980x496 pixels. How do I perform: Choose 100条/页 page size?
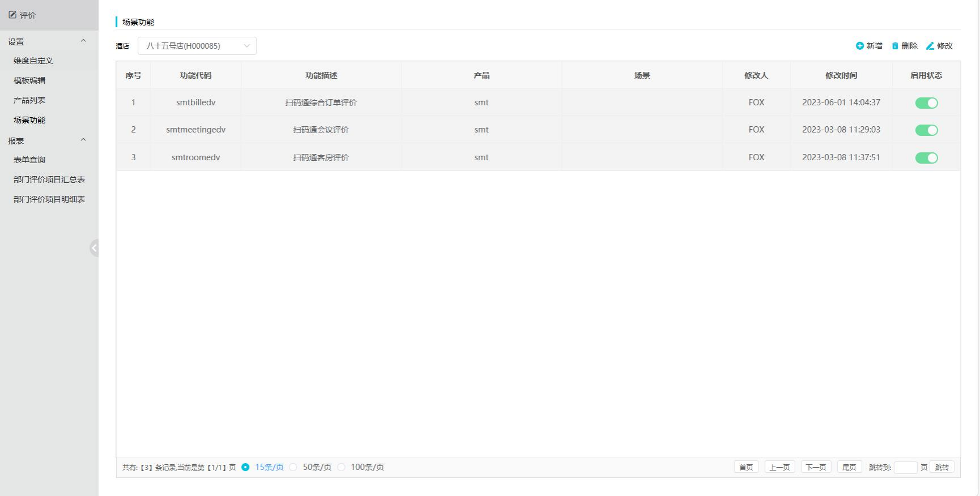341,467
